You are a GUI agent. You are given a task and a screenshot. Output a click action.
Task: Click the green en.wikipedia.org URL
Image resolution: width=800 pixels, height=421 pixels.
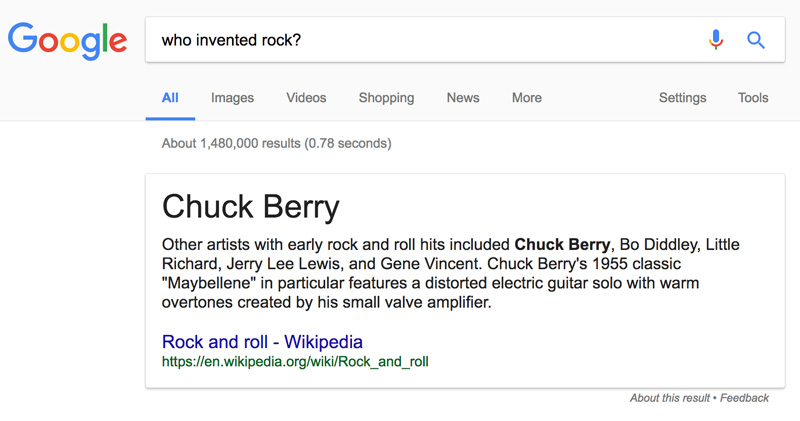tap(295, 361)
